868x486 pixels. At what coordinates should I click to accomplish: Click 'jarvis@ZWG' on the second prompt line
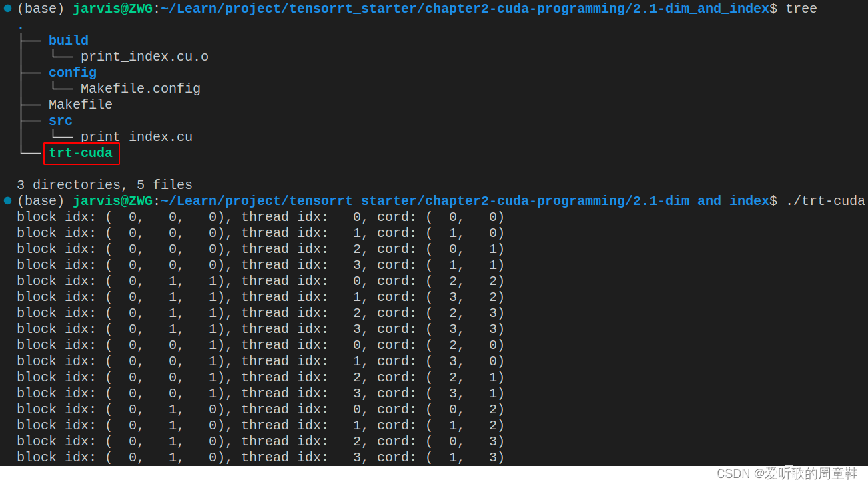113,201
